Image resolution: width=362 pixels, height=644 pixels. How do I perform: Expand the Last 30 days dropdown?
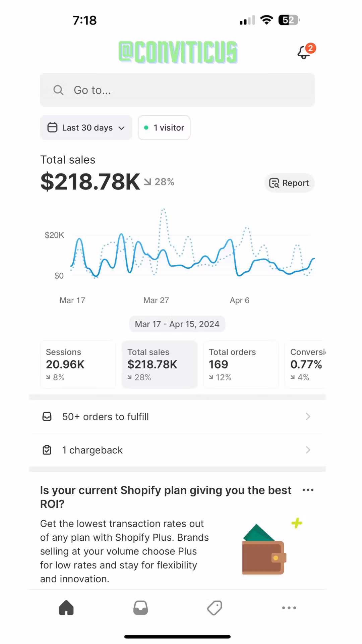click(x=121, y=128)
